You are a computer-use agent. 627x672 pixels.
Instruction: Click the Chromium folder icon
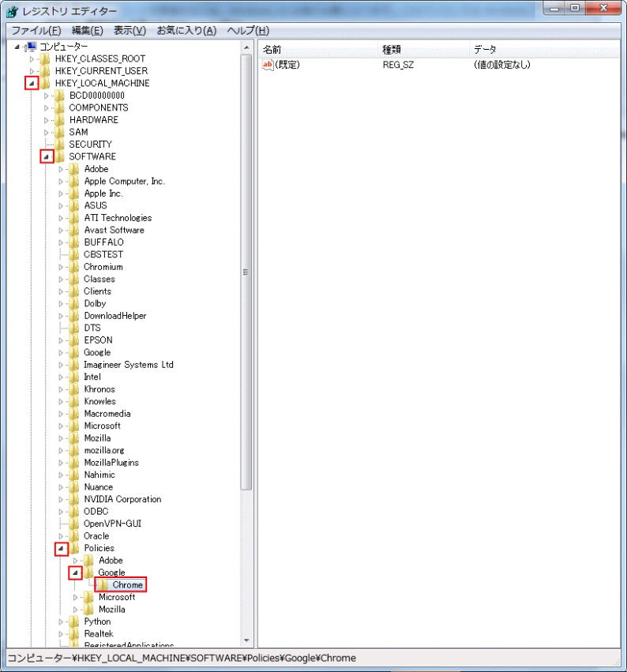[x=75, y=267]
